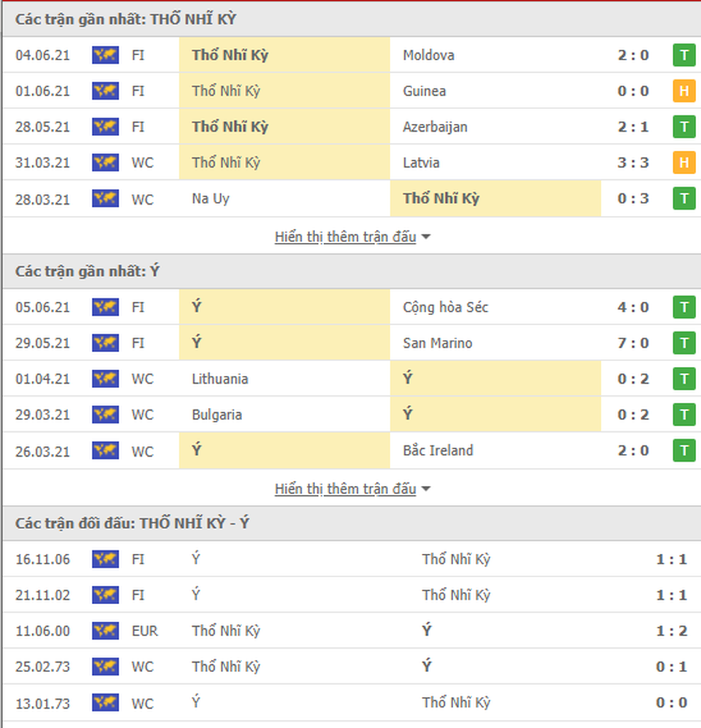
Task: Click green T badge for the Azerbaijan match
Action: (683, 127)
